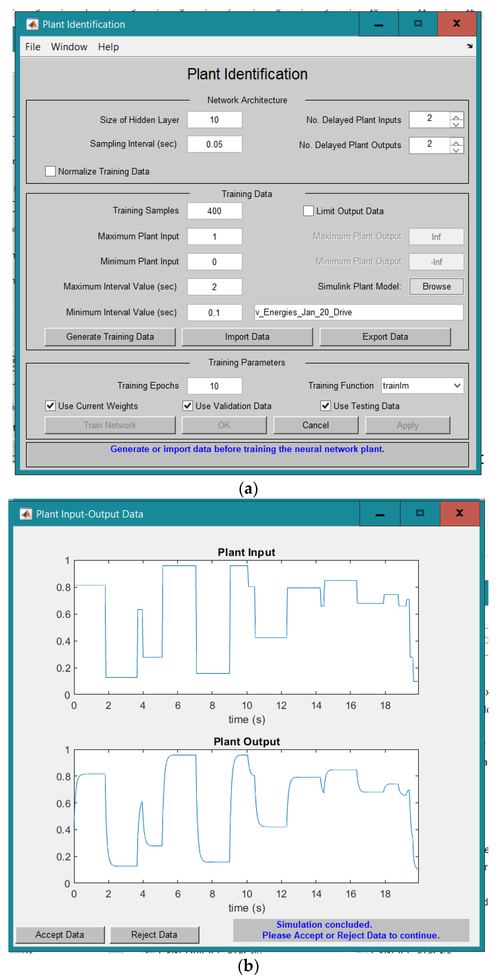
Task: Maximize the Plant Input-Output Data window
Action: pos(420,513)
